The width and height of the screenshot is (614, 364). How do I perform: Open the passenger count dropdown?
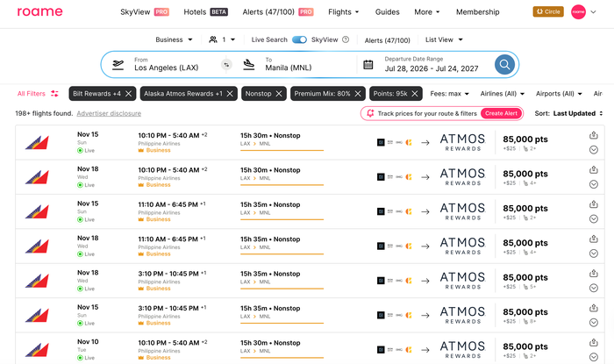[228, 39]
